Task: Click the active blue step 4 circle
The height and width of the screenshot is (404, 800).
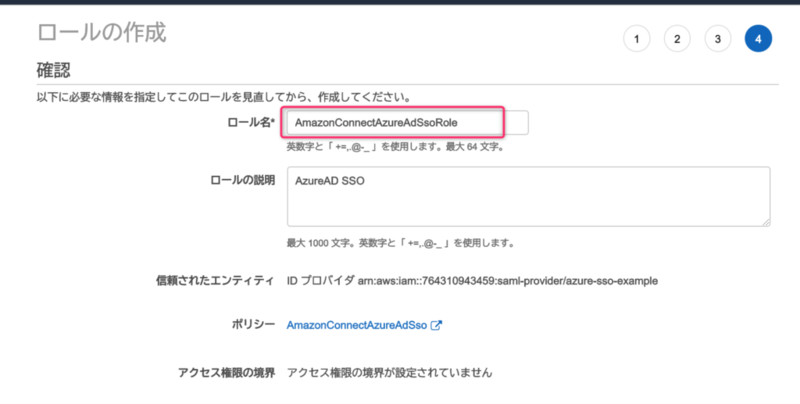Action: click(x=758, y=39)
